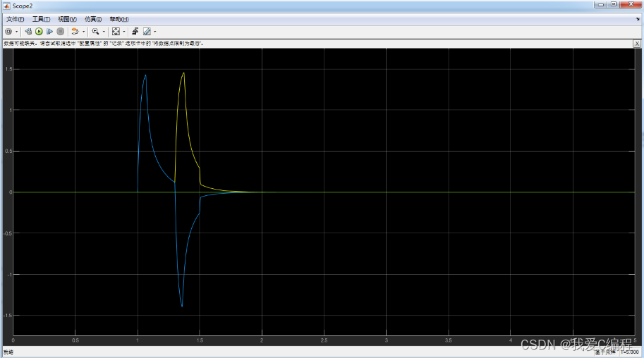Open the scope configuration properties gear
The width and height of the screenshot is (644, 358).
[x=8, y=31]
